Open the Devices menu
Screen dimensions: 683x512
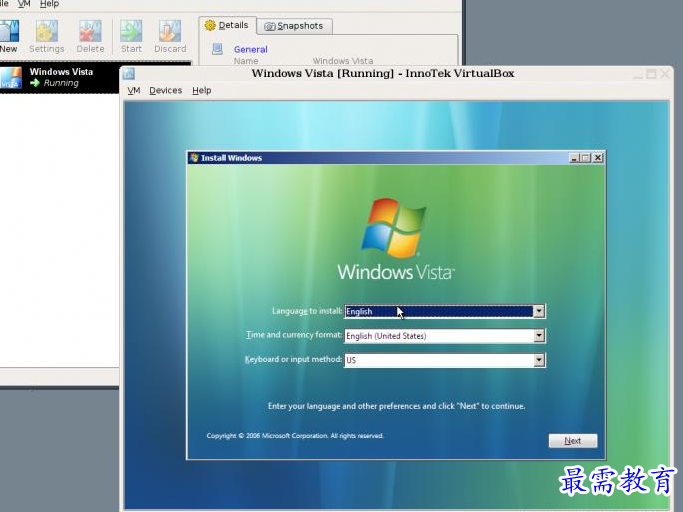click(x=166, y=90)
